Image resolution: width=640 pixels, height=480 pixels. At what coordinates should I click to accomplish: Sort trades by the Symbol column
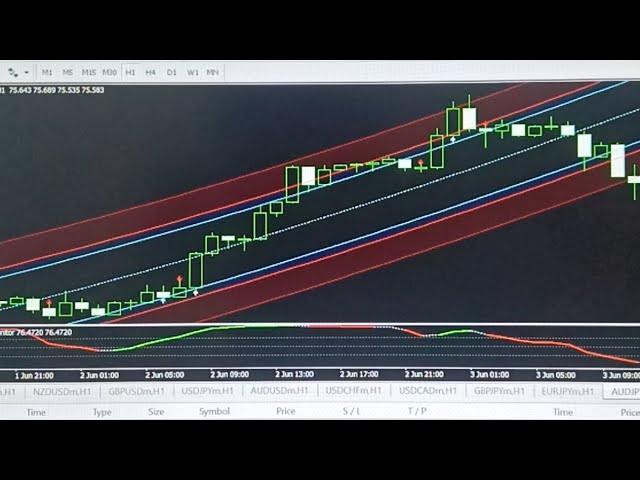[214, 411]
